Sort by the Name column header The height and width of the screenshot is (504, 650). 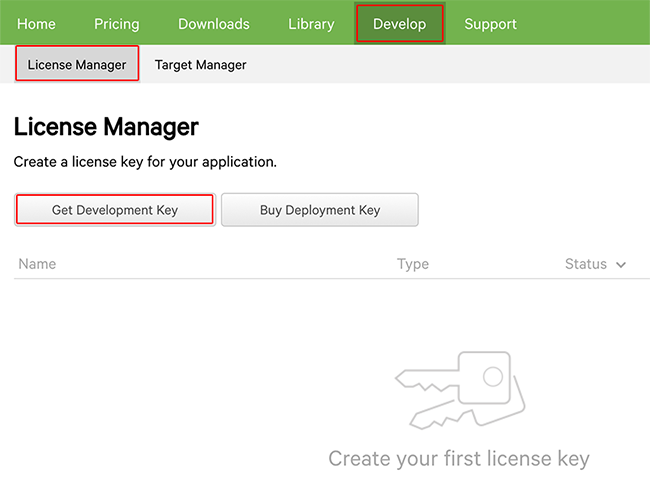(38, 264)
